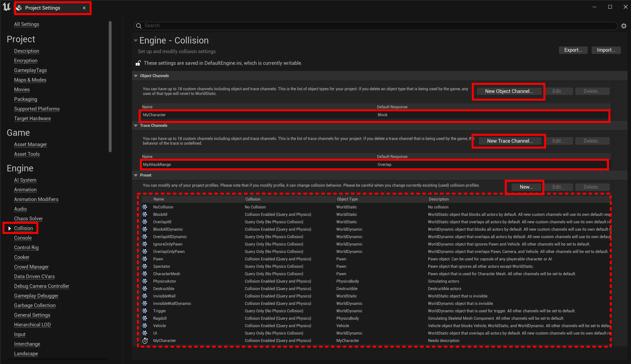Viewport: 631px width, 364px height.
Task: Click the preset icon beside Pawn row
Action: point(145,259)
